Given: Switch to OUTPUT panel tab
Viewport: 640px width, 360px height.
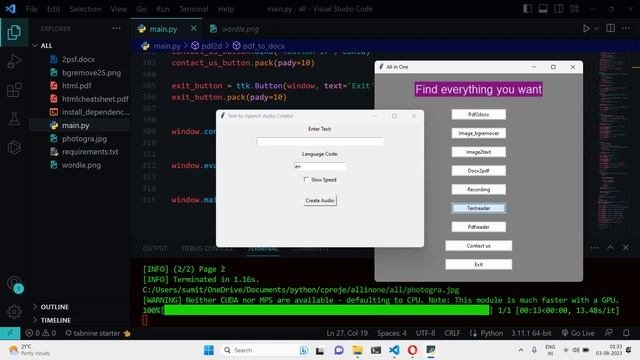Looking at the screenshot, I should point(155,248).
